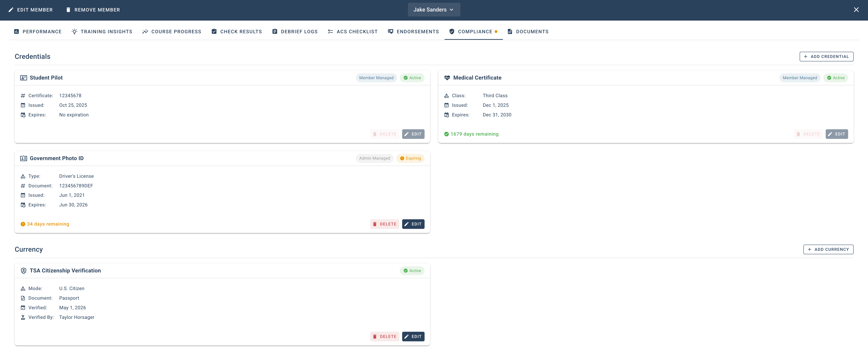Image resolution: width=868 pixels, height=359 pixels.
Task: Click the Add Currency button
Action: (x=828, y=249)
